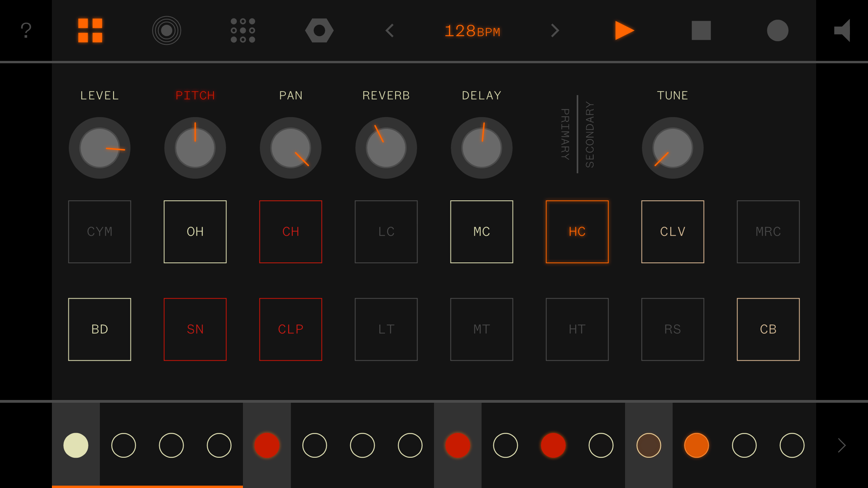Tap the BD drum pad
Screen dimensions: 868x488
coord(99,329)
